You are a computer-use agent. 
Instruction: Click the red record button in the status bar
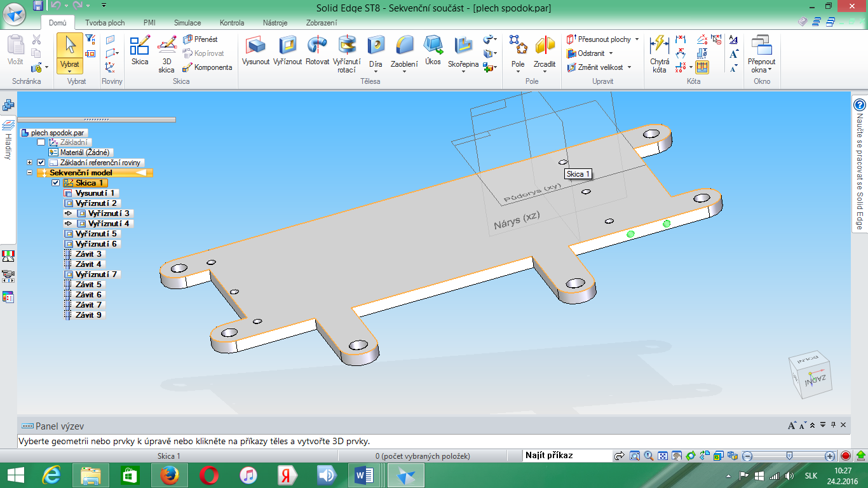(845, 456)
